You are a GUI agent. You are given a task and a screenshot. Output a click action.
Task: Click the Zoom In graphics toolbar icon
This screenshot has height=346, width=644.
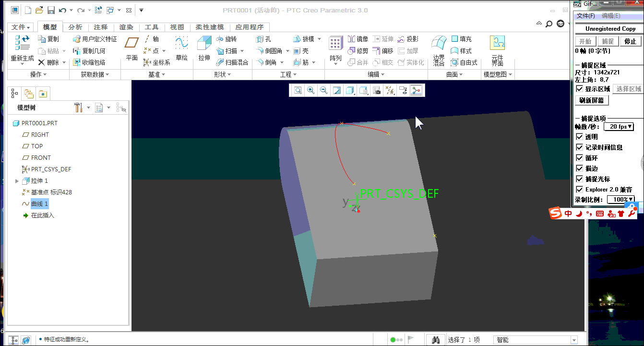point(311,90)
